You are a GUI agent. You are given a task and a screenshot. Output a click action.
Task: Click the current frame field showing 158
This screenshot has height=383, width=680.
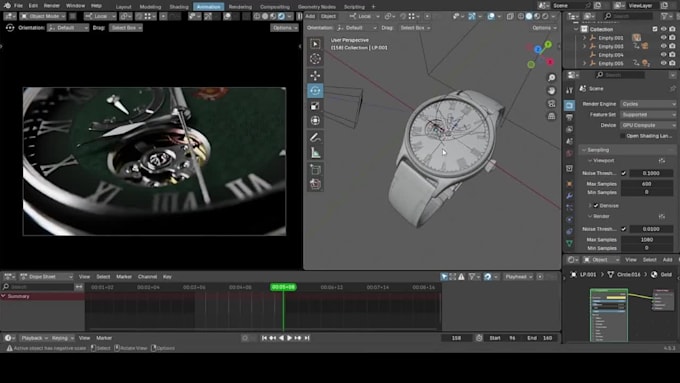tap(457, 338)
